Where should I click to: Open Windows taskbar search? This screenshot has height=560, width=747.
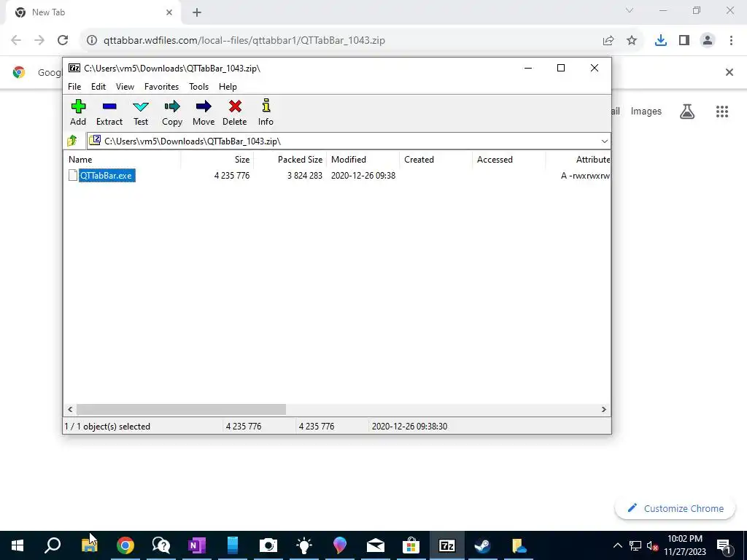53,545
